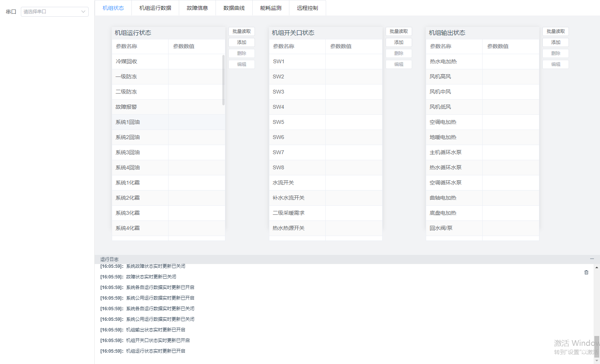Select the SW8 row
The width and height of the screenshot is (600, 364).
(x=326, y=167)
